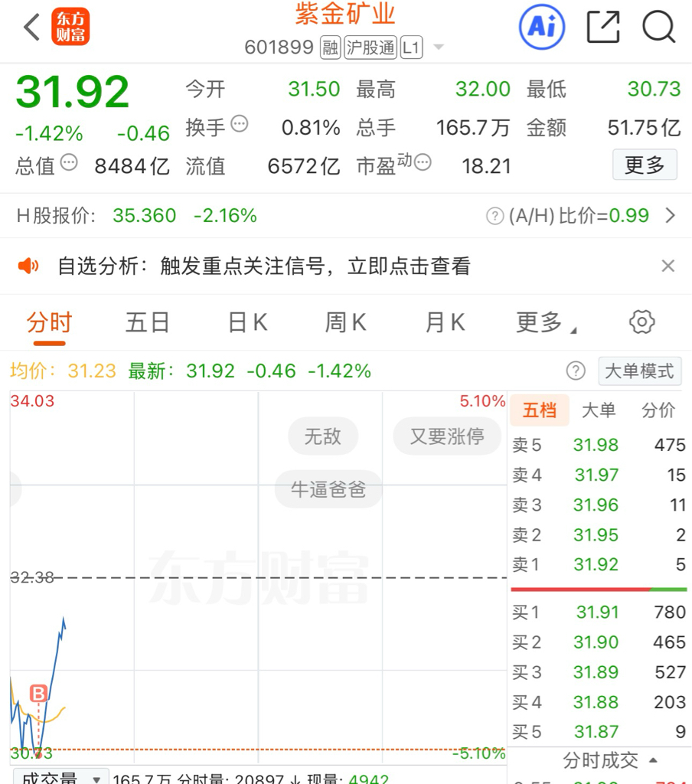Tap the 牛逼爸爸 comment bubble
Viewport: 692px width, 784px height.
328,489
